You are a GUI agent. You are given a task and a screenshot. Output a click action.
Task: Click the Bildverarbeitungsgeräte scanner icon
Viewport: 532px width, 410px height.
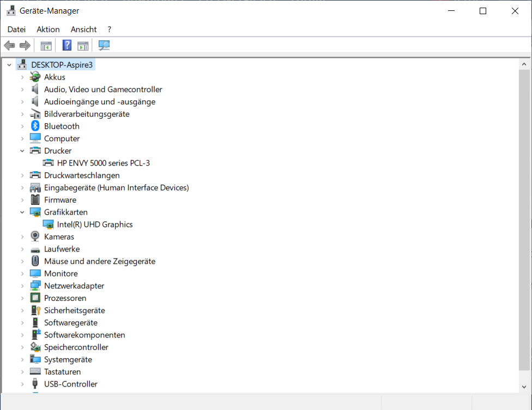[35, 114]
